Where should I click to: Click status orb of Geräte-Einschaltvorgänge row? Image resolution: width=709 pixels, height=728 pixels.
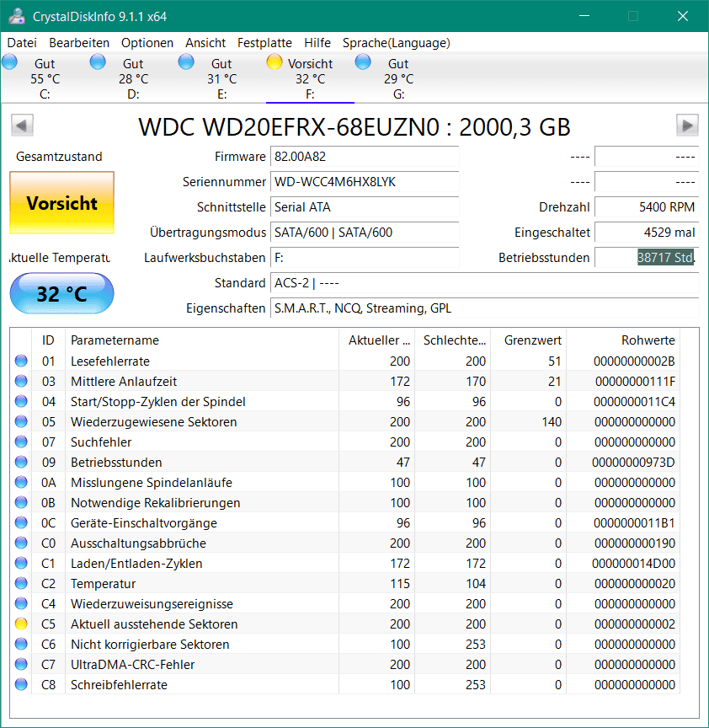(21, 522)
